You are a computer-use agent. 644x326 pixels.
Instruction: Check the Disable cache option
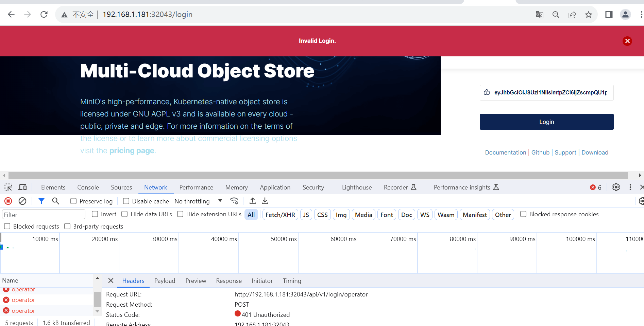pyautogui.click(x=126, y=201)
